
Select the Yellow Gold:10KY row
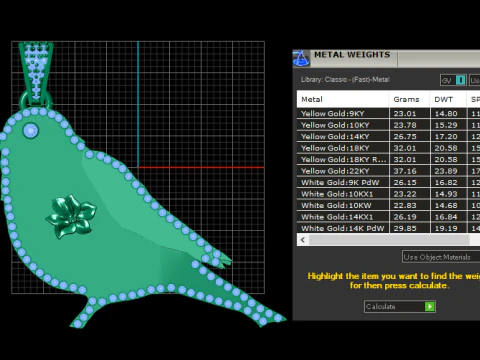pyautogui.click(x=388, y=125)
